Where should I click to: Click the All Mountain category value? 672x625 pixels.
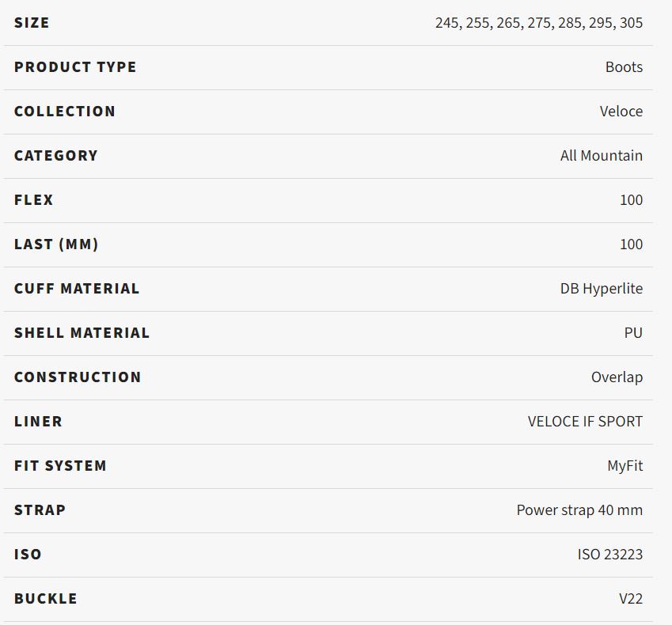coord(602,156)
